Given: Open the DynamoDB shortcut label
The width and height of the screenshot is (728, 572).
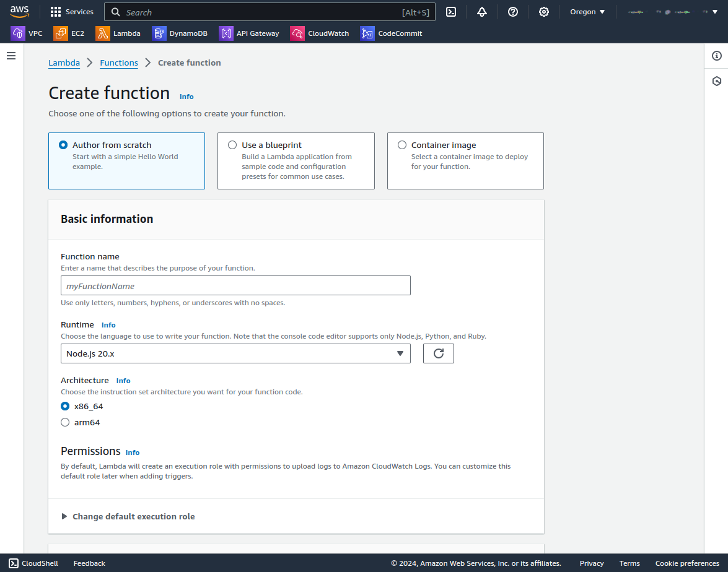Looking at the screenshot, I should (x=188, y=33).
